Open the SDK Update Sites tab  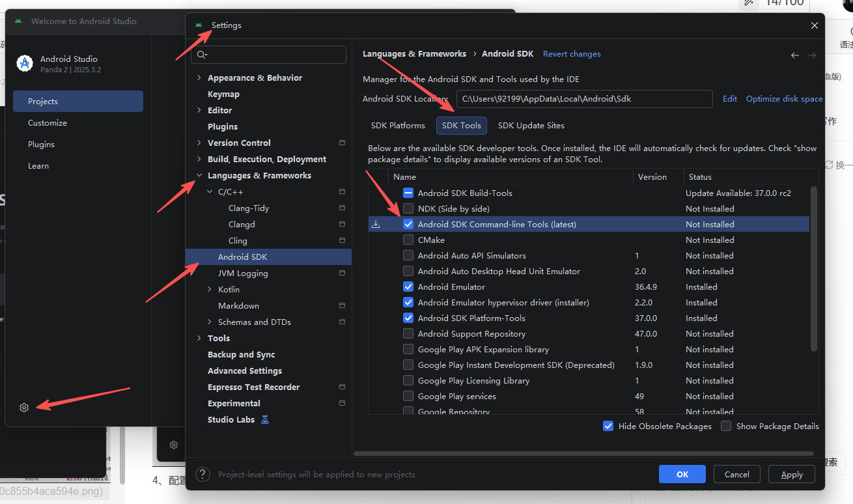click(531, 126)
